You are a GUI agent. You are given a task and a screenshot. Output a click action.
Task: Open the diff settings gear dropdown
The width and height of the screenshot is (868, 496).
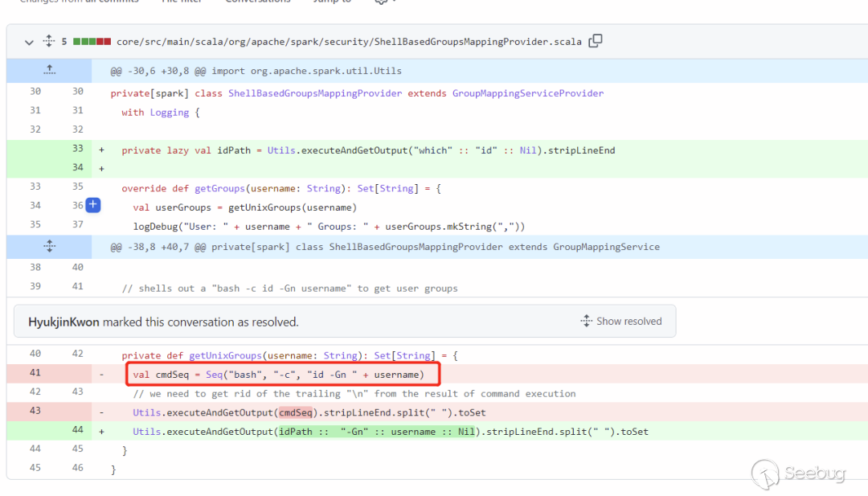(383, 2)
